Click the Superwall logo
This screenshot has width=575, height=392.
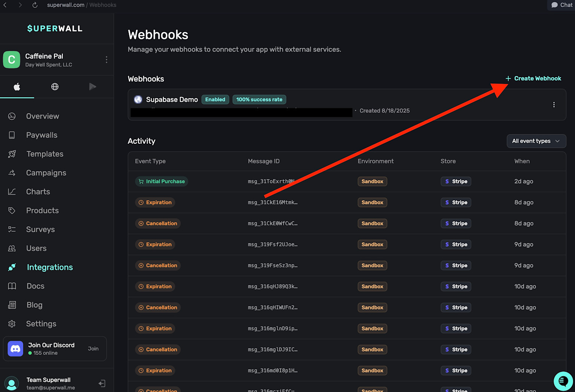click(x=55, y=28)
